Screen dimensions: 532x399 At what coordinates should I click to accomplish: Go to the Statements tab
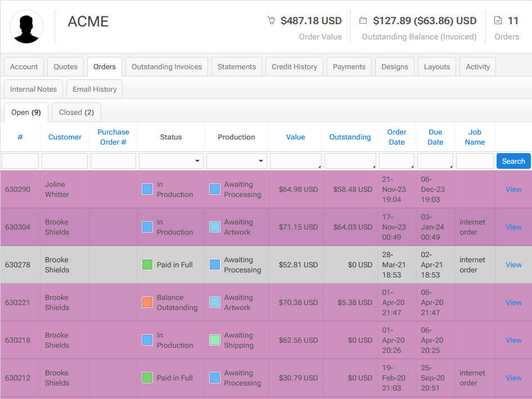tap(237, 67)
